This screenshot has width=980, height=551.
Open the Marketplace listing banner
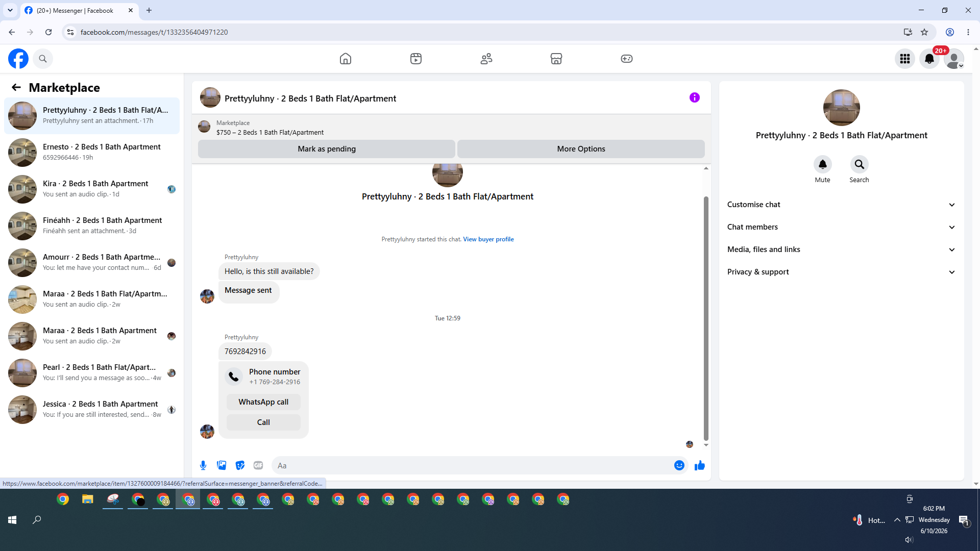451,127
